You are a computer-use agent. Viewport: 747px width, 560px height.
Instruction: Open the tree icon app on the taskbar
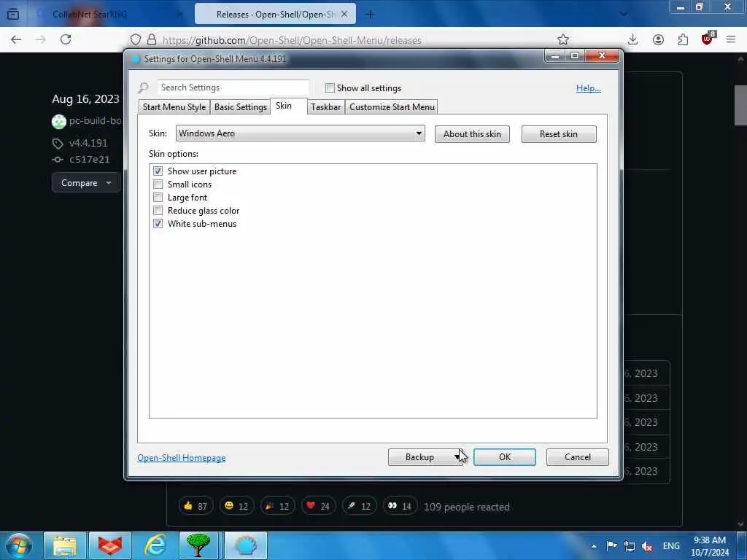pyautogui.click(x=199, y=545)
